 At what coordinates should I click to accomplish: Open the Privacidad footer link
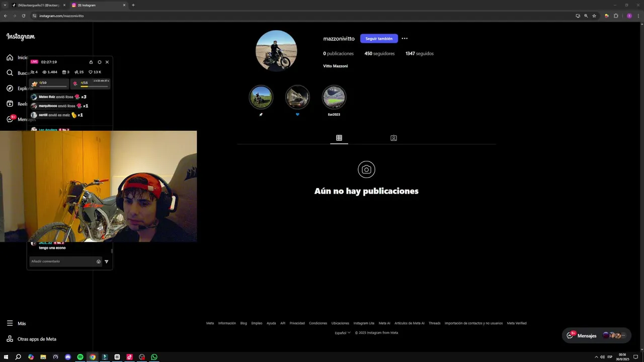pyautogui.click(x=297, y=323)
